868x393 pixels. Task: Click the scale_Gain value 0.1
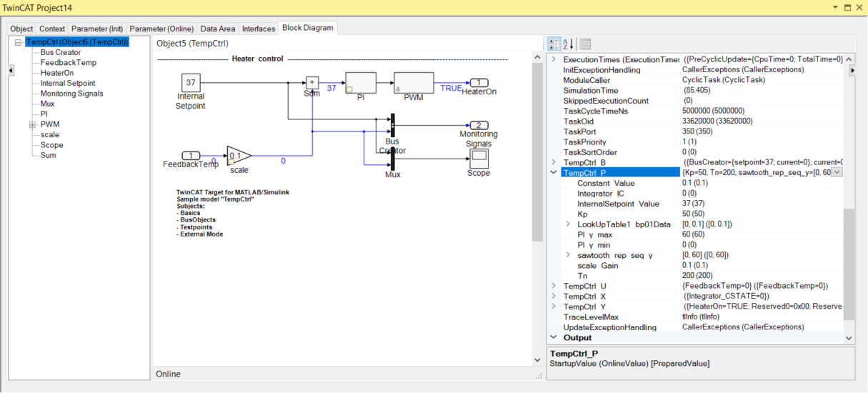tap(762, 265)
